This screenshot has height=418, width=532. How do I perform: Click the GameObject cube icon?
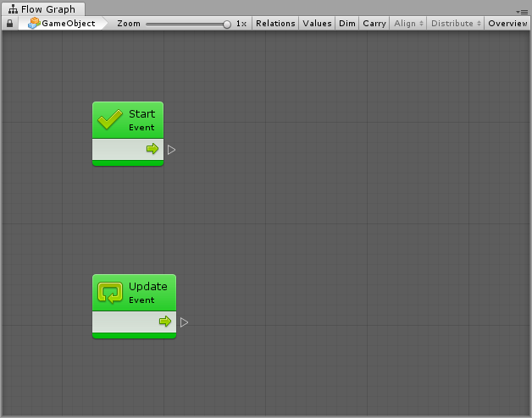34,24
